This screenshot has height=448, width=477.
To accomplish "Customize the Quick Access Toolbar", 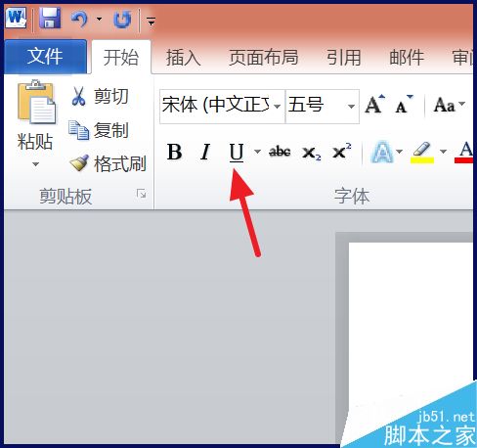I will click(151, 22).
